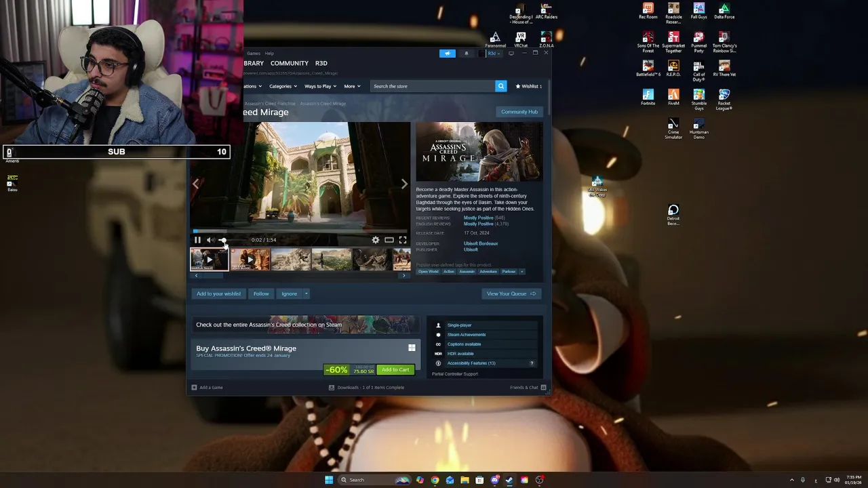Open Steam Achievements feature link

pyautogui.click(x=467, y=335)
